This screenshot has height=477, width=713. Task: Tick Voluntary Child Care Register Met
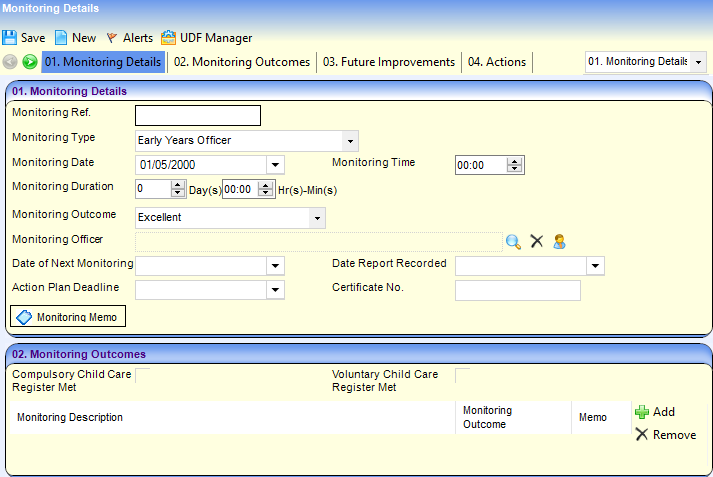click(x=462, y=375)
